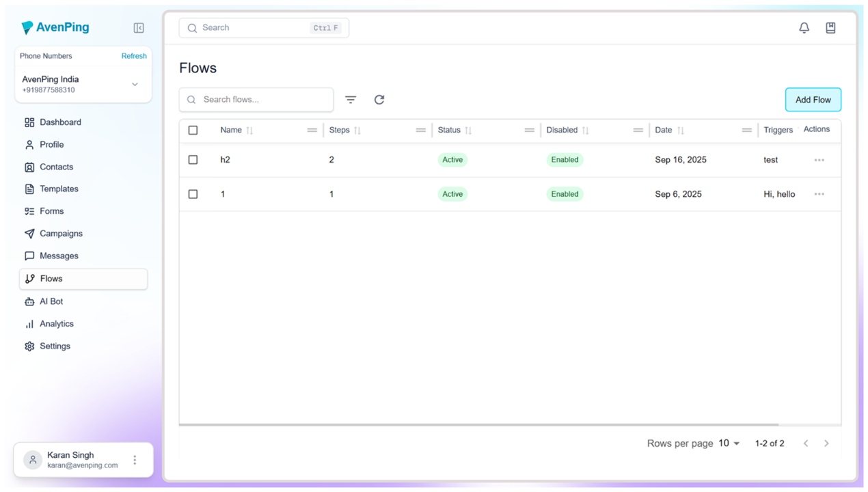Screen dimensions: 868x492
Task: Collapse the sidebar panel icon
Action: [x=139, y=28]
